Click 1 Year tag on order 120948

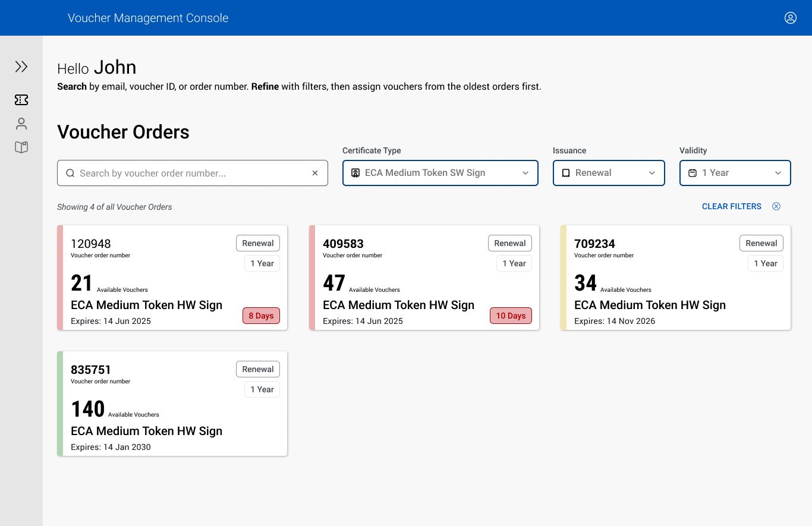click(262, 263)
